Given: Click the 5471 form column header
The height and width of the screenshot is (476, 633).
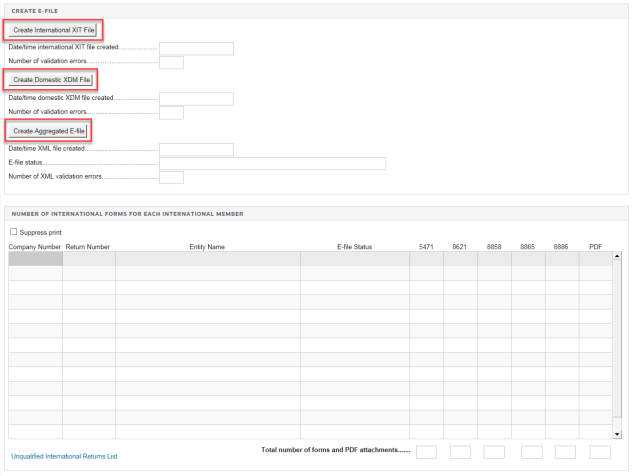Looking at the screenshot, I should pyautogui.click(x=426, y=246).
